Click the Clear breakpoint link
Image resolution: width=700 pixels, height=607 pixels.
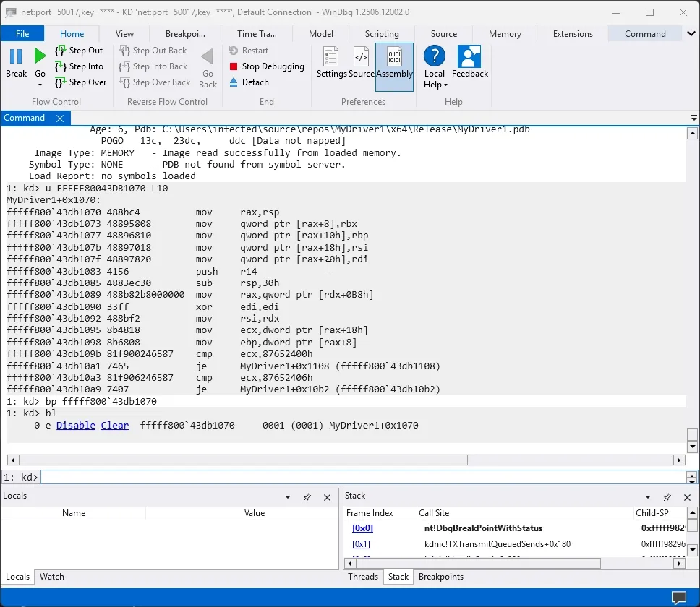(x=115, y=425)
